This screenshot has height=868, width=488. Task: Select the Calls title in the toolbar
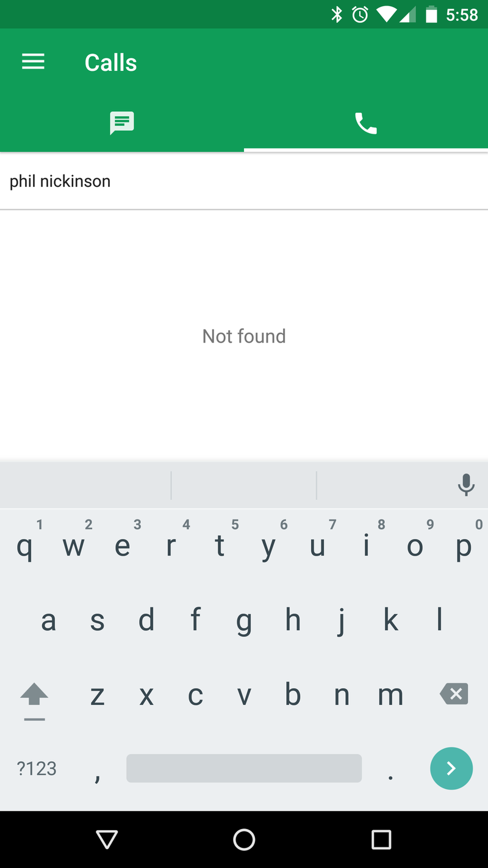[x=110, y=62]
